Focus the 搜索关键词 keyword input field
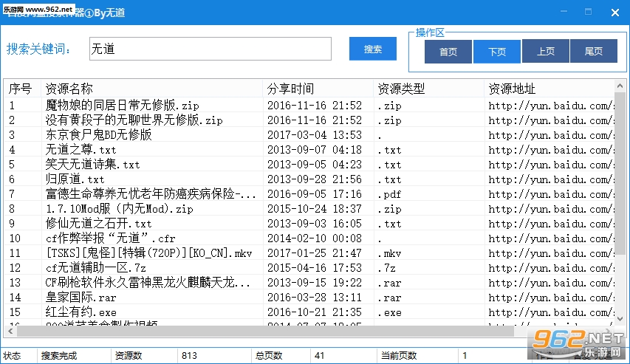The image size is (630, 364). [x=210, y=49]
